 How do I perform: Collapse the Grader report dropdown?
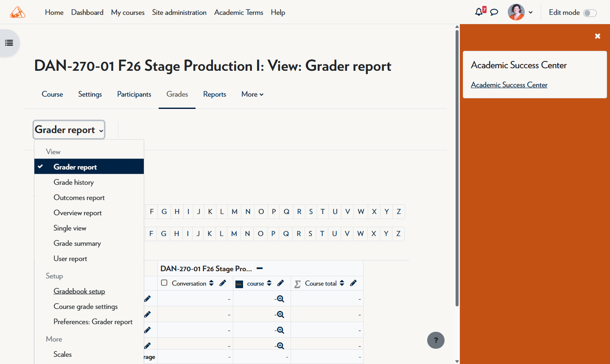coord(69,130)
